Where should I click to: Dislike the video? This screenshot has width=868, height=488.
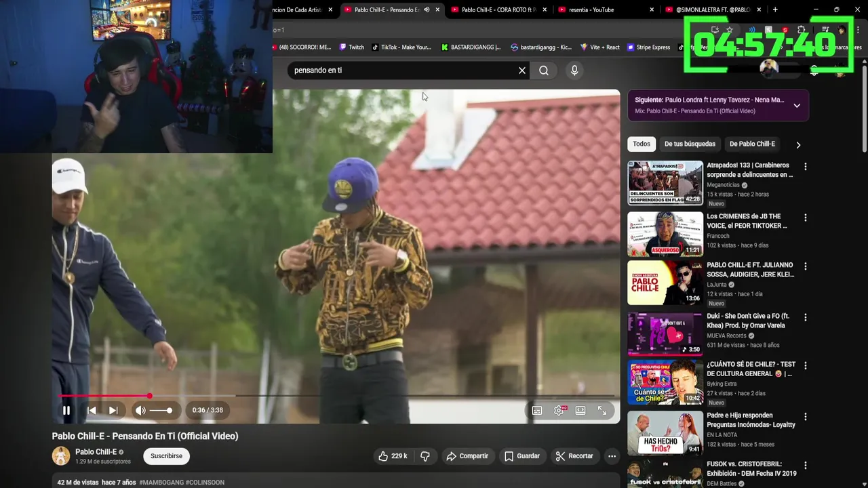pos(425,456)
